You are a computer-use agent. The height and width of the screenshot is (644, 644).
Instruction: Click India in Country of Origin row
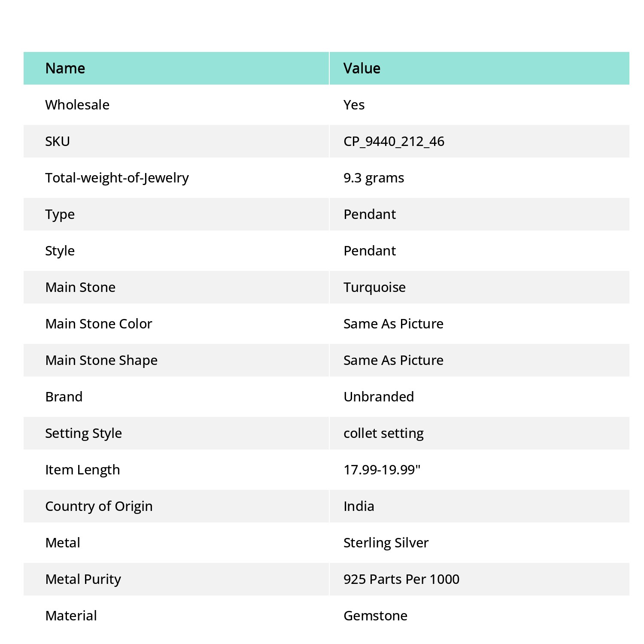(358, 506)
